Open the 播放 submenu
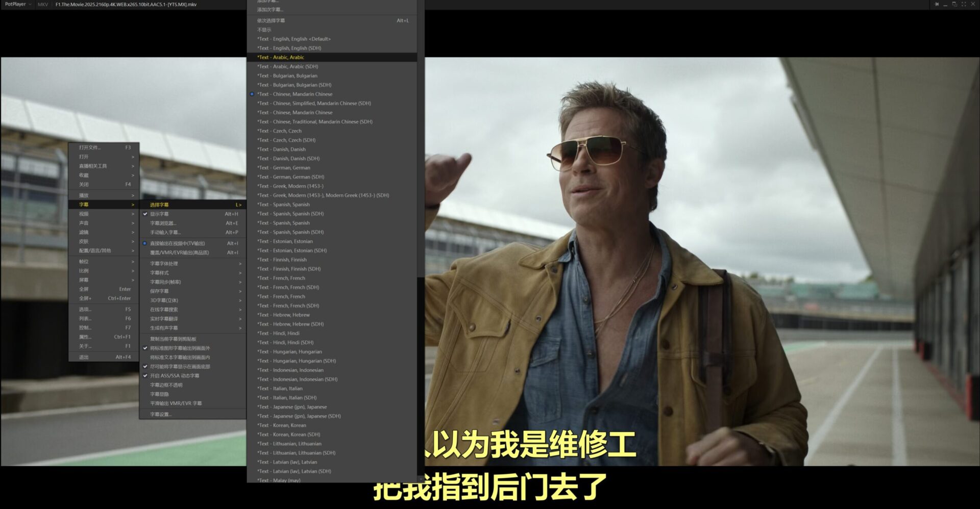This screenshot has height=509, width=980. (104, 195)
